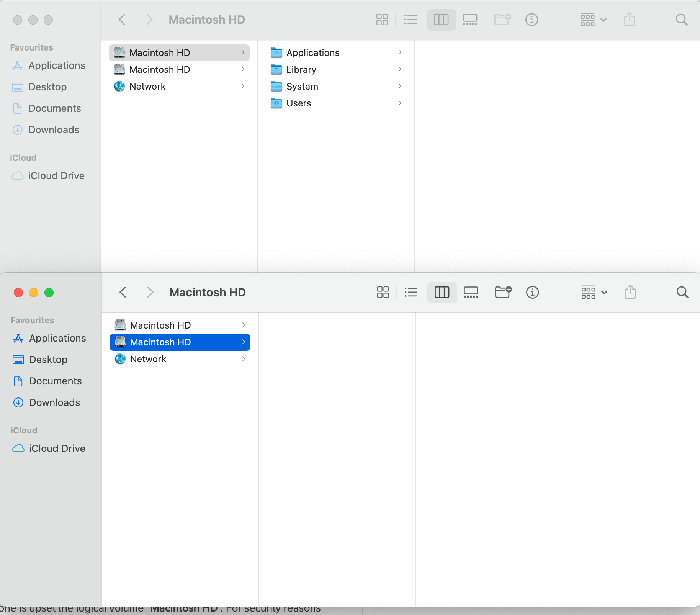
Task: Click the Share button in front Finder window
Action: coord(630,292)
